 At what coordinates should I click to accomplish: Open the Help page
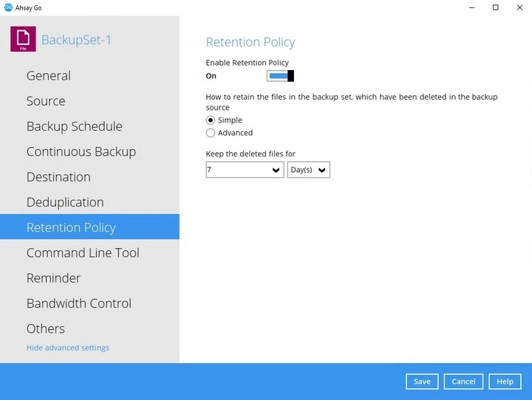505,382
